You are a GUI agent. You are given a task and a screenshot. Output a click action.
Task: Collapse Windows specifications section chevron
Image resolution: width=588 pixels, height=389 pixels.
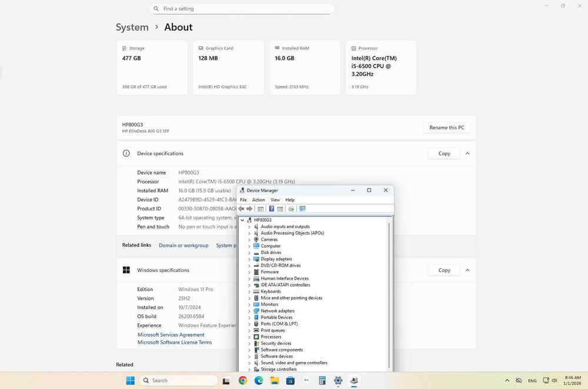(x=467, y=270)
